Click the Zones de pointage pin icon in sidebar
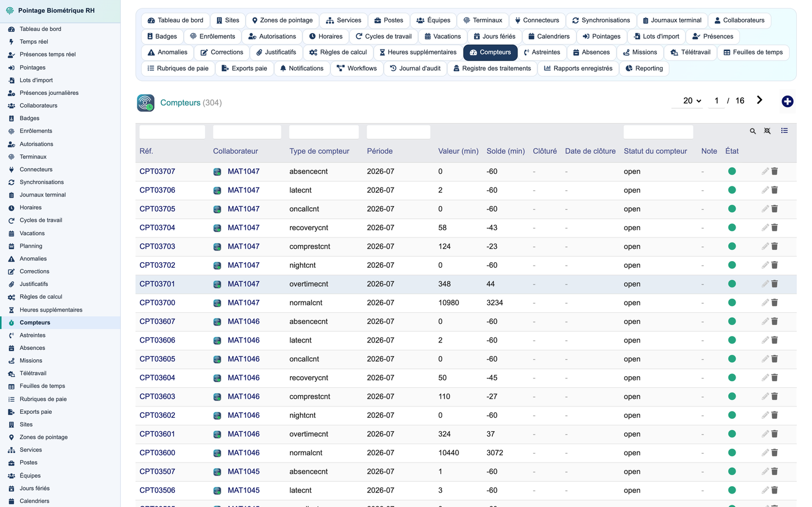Viewport: 812px width, 507px height. pyautogui.click(x=11, y=437)
